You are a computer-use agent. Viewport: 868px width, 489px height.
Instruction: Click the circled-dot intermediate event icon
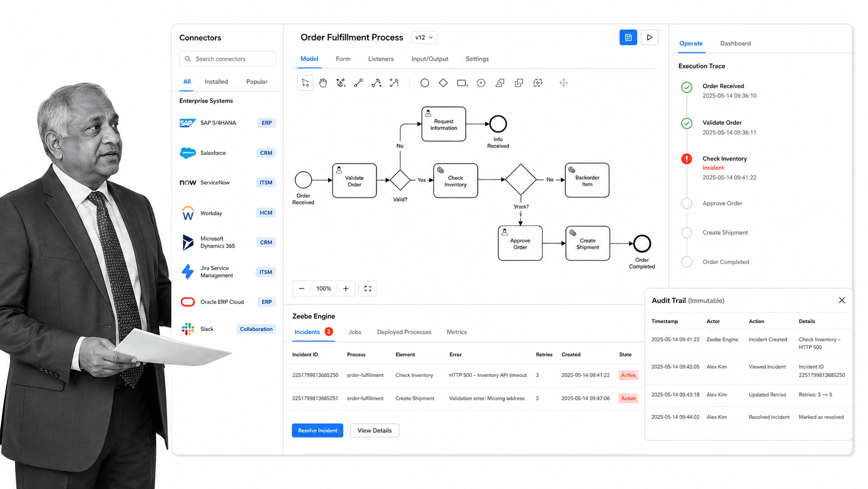(x=481, y=83)
